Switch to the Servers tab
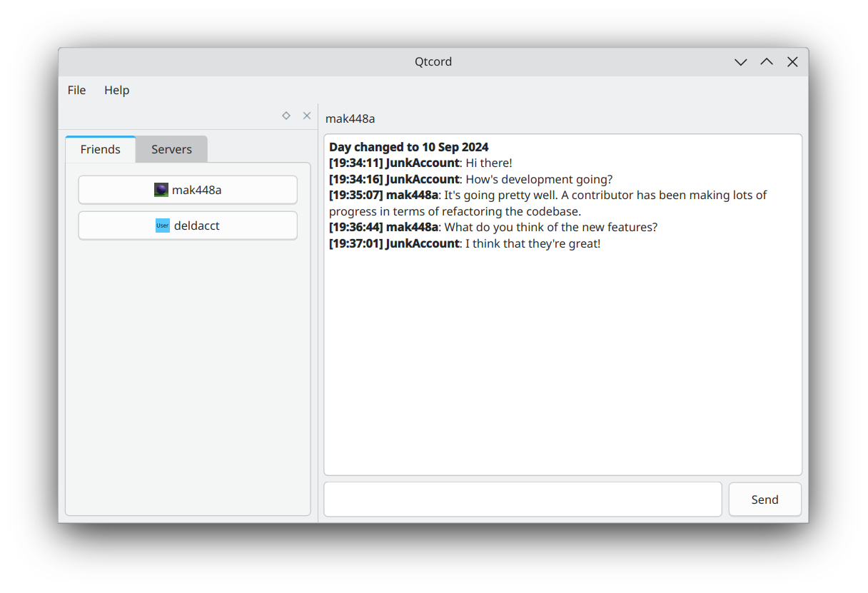This screenshot has height=593, width=868. tap(171, 149)
